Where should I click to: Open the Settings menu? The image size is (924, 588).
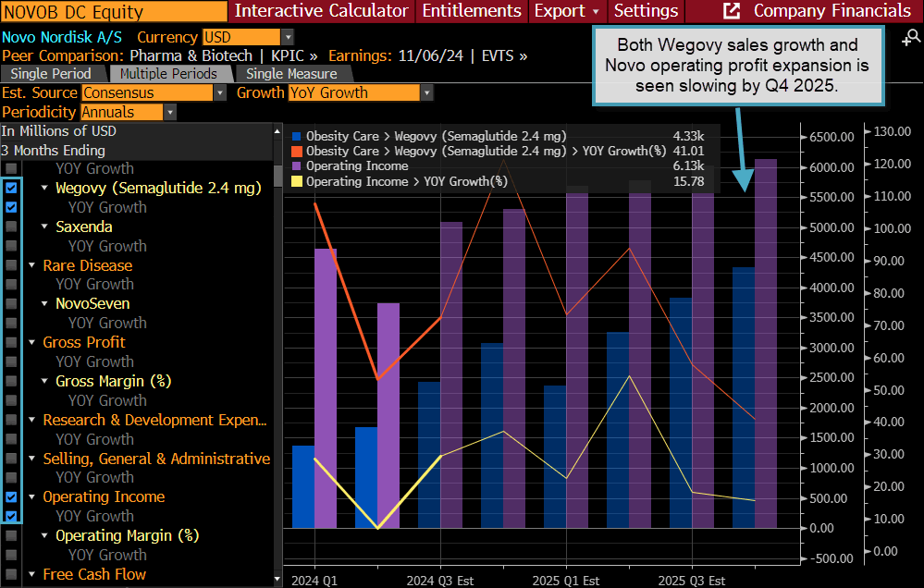pos(646,10)
